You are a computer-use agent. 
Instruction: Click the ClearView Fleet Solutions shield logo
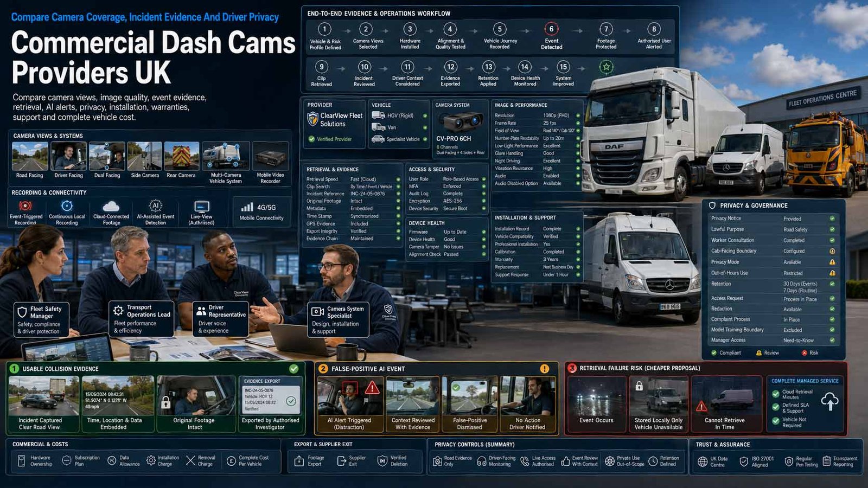pyautogui.click(x=312, y=119)
